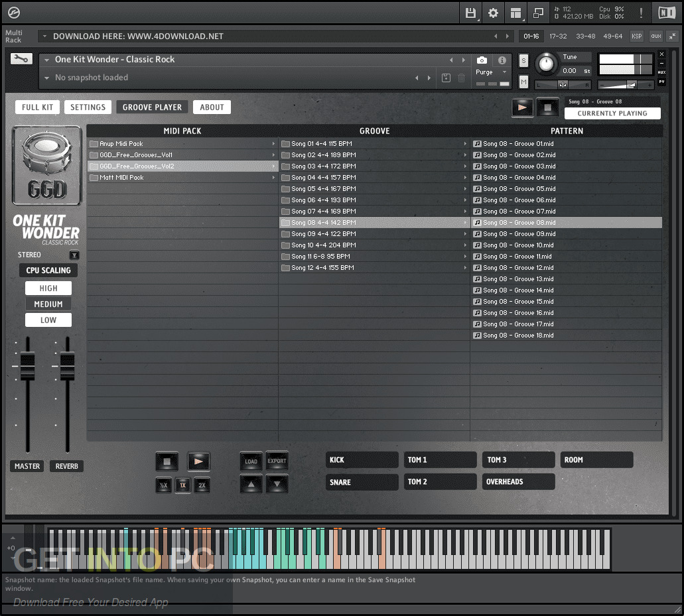Open instrument name dropdown arrow
This screenshot has width=684, height=616.
tap(46, 60)
